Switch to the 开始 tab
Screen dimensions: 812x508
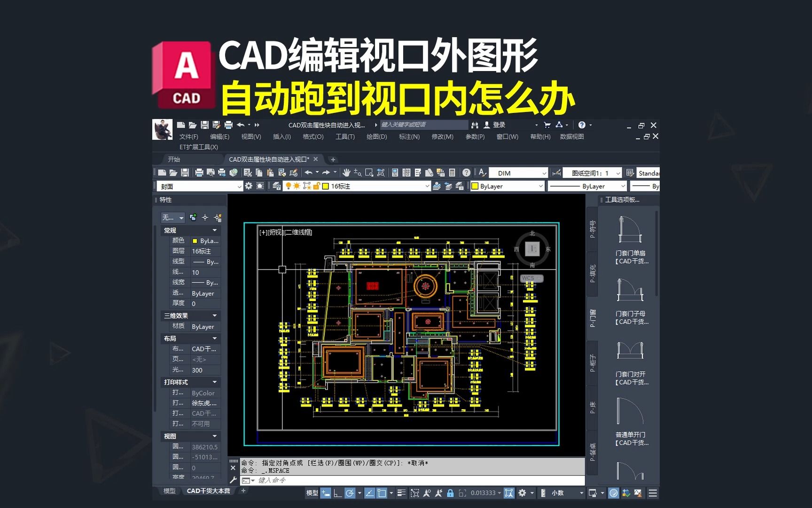point(174,159)
